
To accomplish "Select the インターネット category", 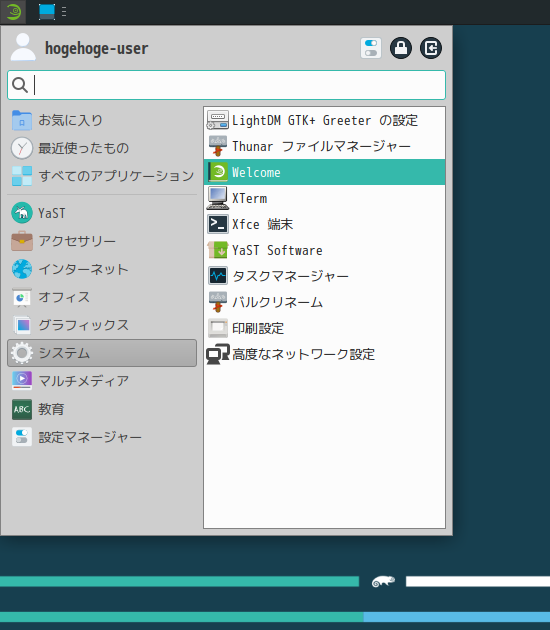I will pyautogui.click(x=102, y=269).
